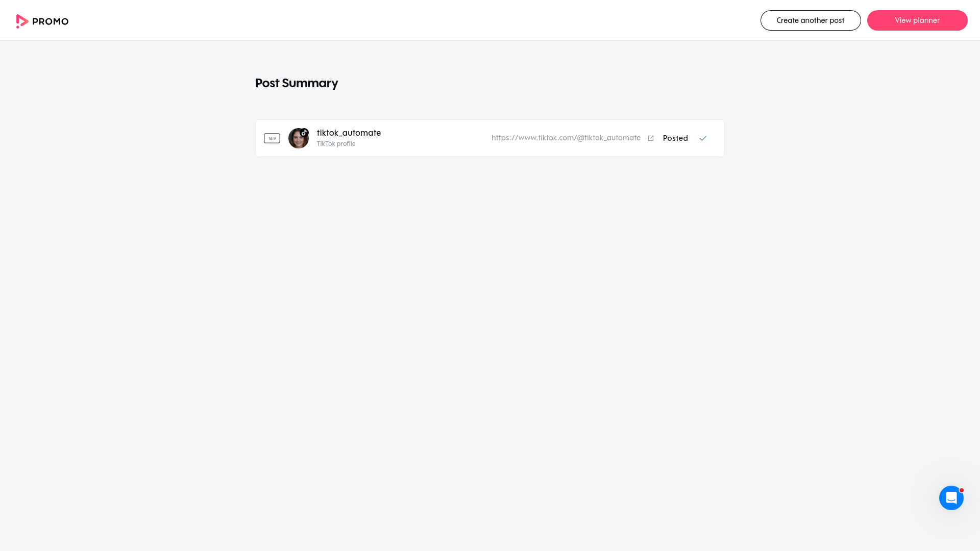Viewport: 980px width, 551px height.
Task: Open the View planner button
Action: pos(917,20)
